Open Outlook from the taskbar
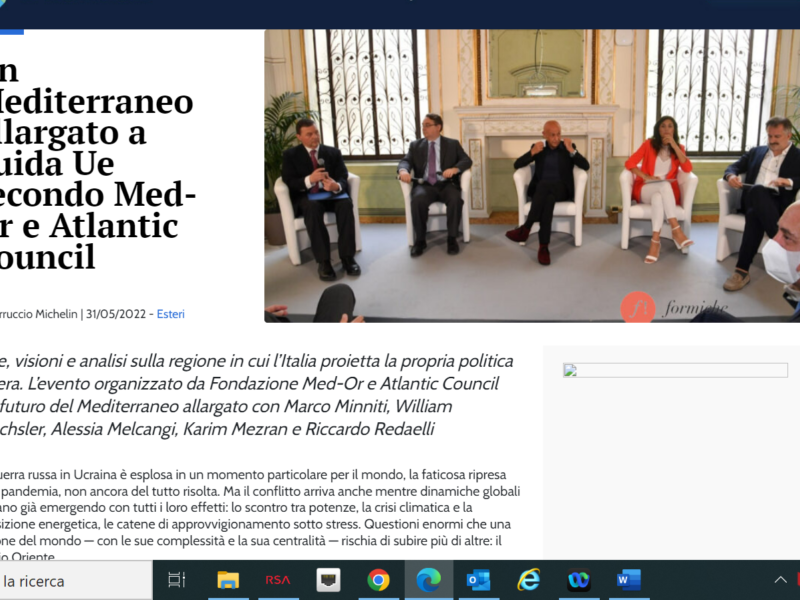The height and width of the screenshot is (600, 800). (x=478, y=580)
